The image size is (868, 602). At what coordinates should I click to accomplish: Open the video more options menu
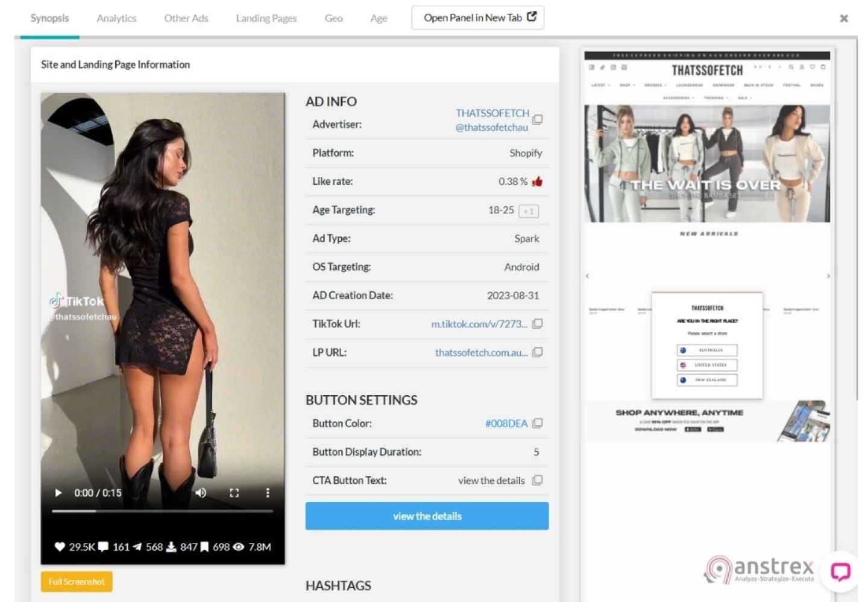click(x=268, y=493)
